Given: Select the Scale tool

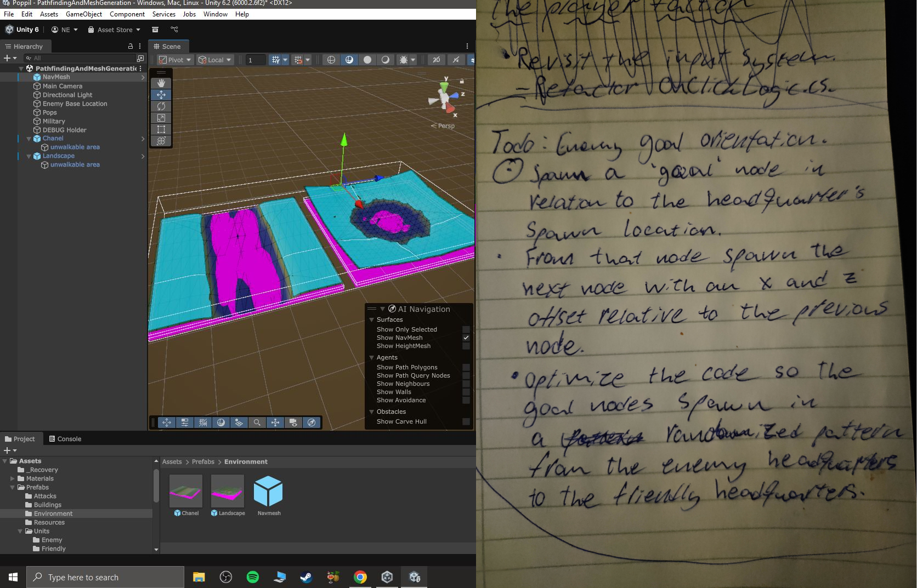Looking at the screenshot, I should [x=161, y=118].
